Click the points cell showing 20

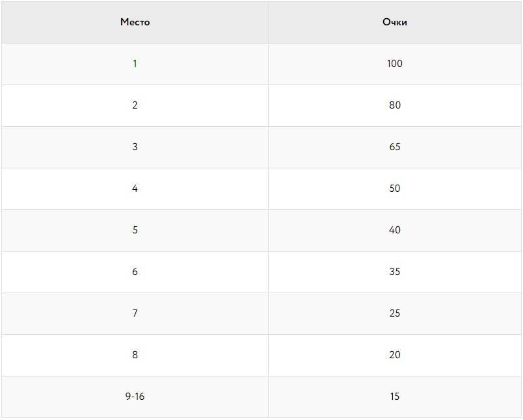(x=395, y=355)
